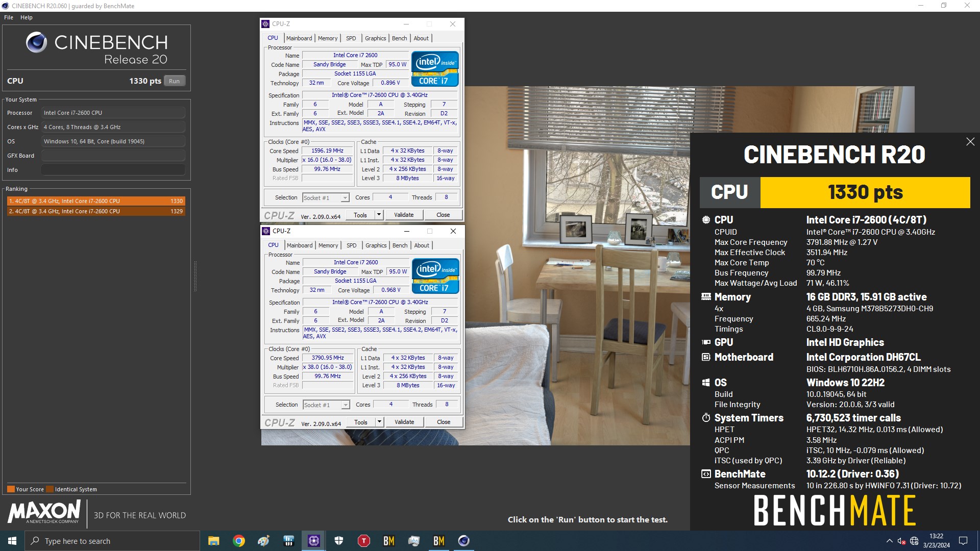Open the second BM BenchMate taskbar icon

click(x=439, y=541)
